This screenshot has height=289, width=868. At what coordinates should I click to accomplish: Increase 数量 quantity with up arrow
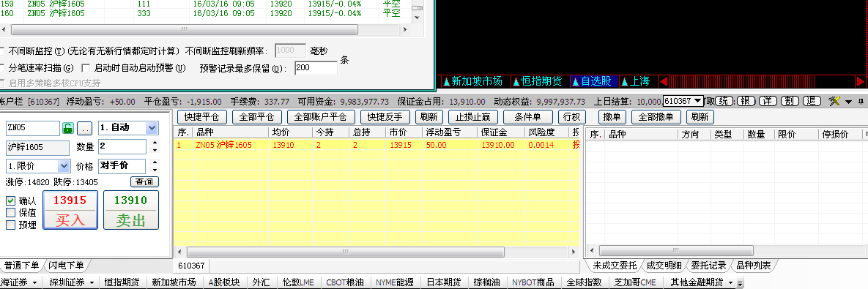(155, 143)
